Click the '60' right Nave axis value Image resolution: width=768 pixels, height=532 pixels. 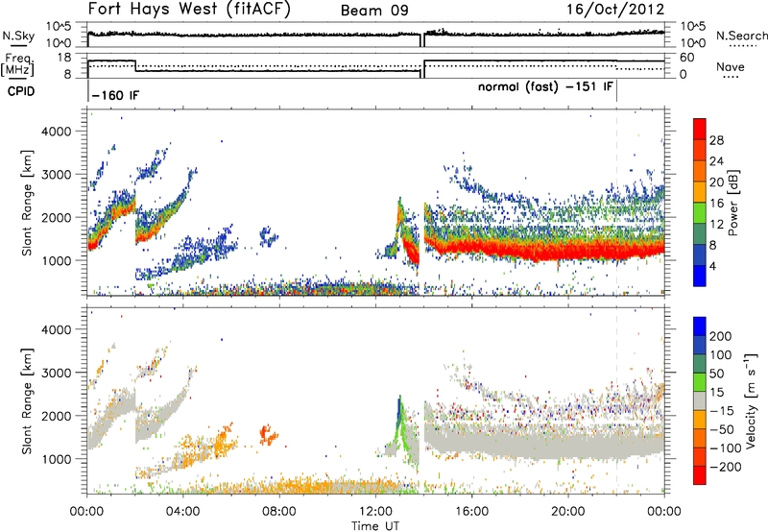point(687,58)
